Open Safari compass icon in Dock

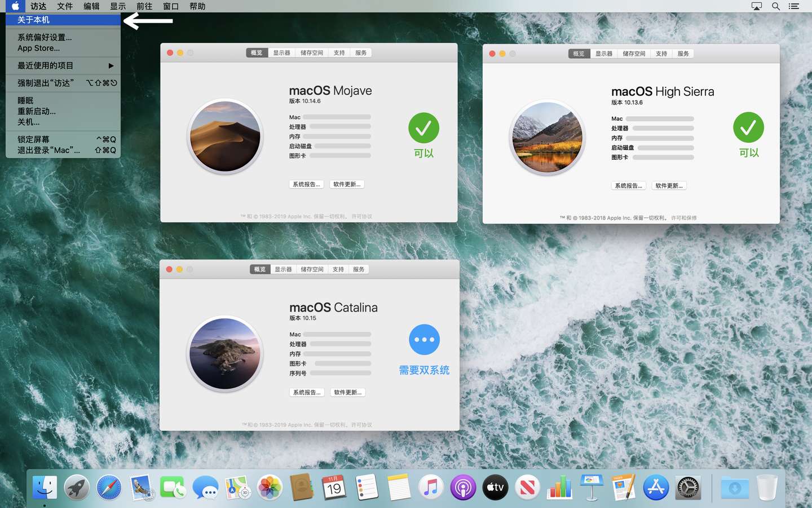[x=109, y=487]
